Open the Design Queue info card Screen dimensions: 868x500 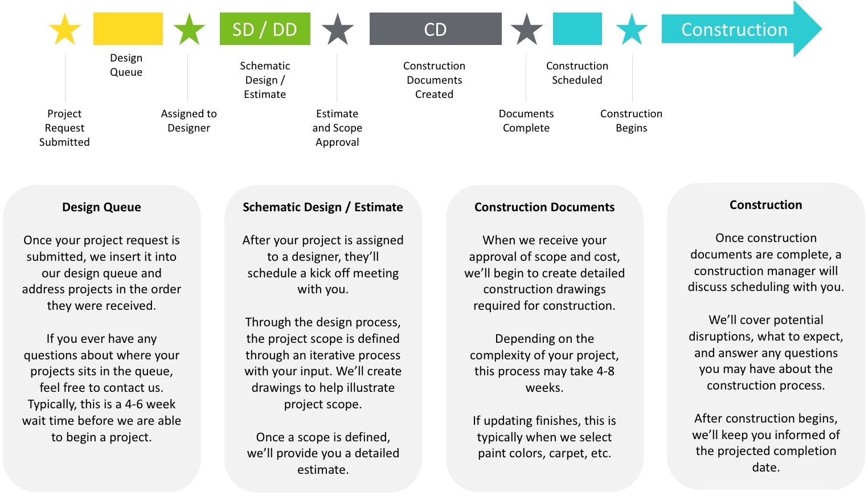pyautogui.click(x=101, y=338)
